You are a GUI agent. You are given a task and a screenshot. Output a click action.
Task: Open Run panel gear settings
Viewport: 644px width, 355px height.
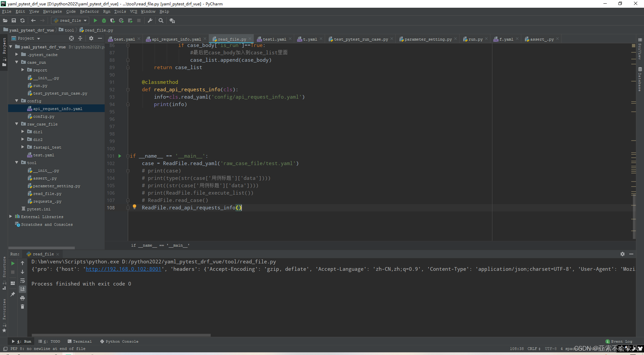pos(623,254)
